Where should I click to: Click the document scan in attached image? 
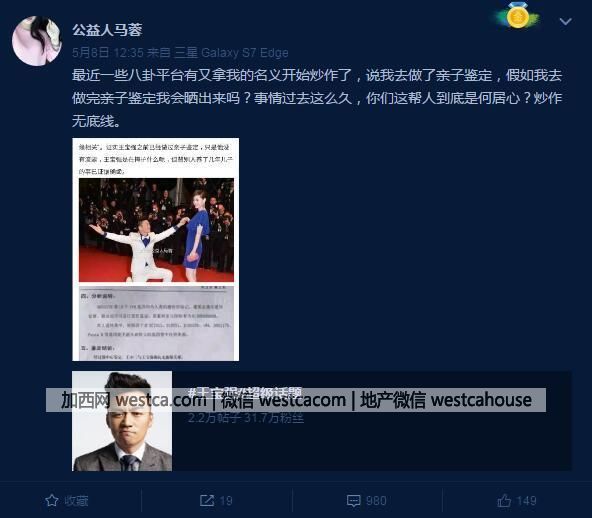pos(156,323)
